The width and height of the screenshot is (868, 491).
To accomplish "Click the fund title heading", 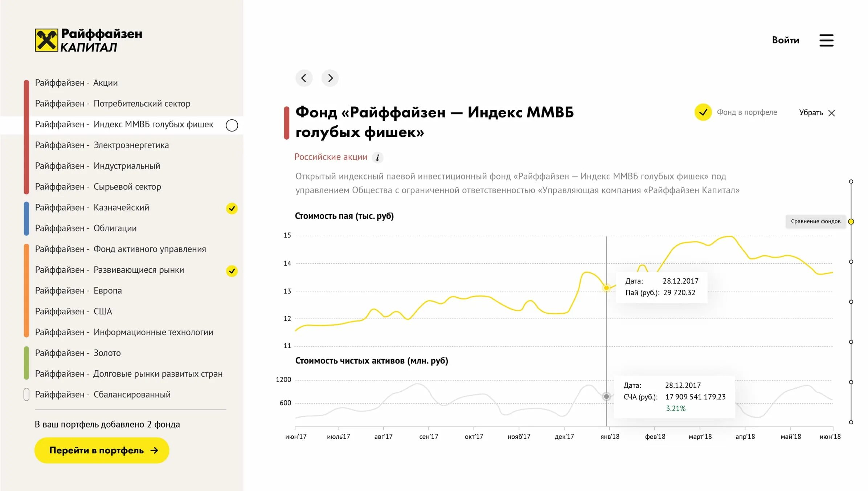I will (x=434, y=122).
